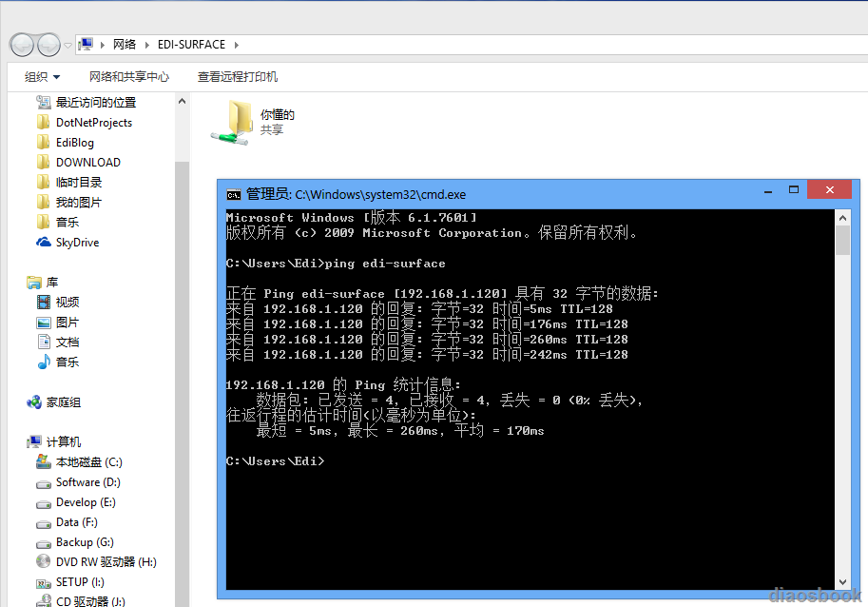
Task: Expand the arrow after EDI-SURFACE breadcrumb
Action: pos(237,45)
